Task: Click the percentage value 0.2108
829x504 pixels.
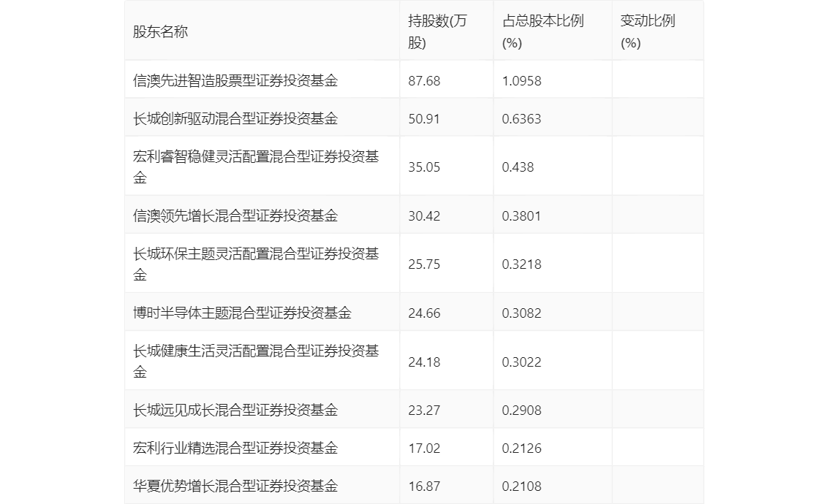Action: pos(521,486)
